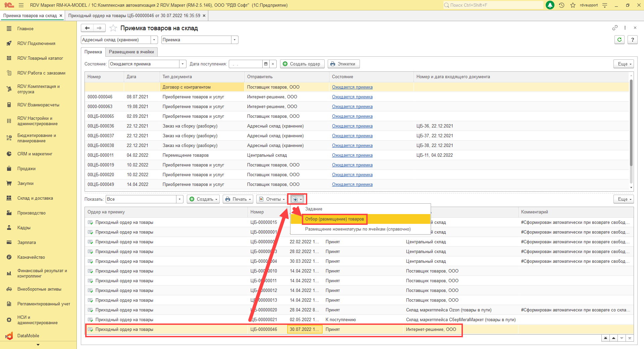Screen dimensions: 644x349
Task: Click the favorites star in title bar
Action: [x=573, y=5]
